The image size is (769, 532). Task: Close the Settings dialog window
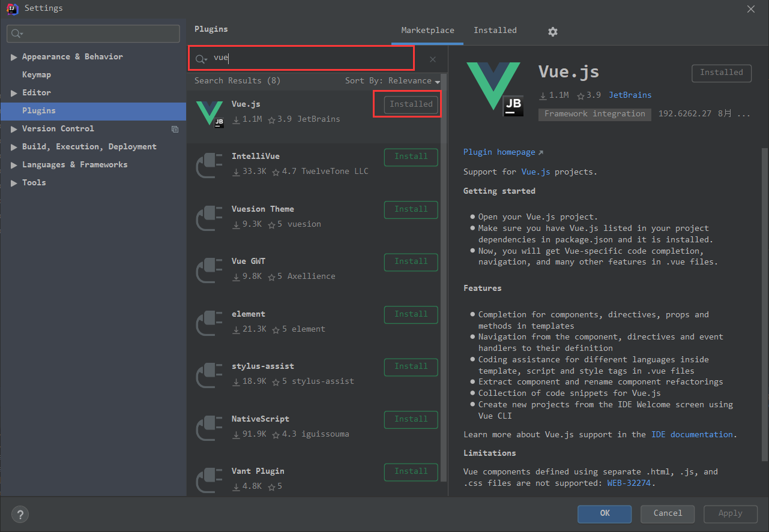[x=751, y=9]
